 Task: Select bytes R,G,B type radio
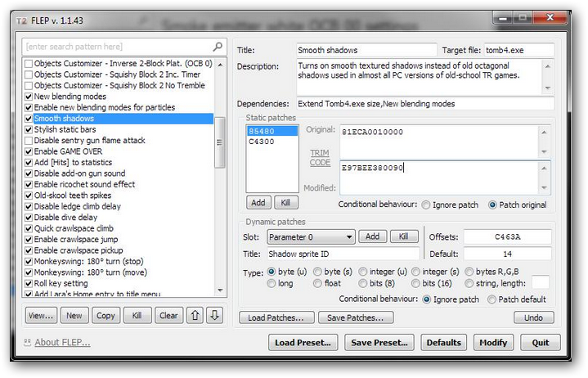tap(469, 272)
